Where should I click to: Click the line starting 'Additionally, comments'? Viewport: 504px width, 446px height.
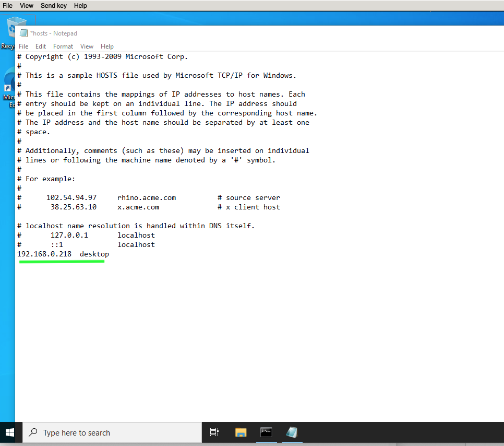pos(163,150)
